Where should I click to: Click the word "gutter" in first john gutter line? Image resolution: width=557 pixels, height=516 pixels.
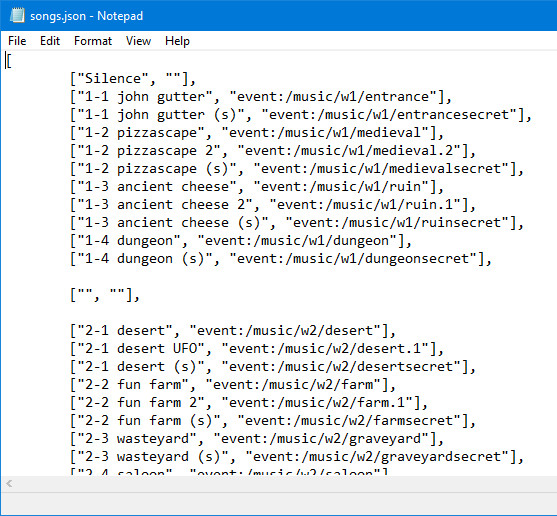coord(181,97)
